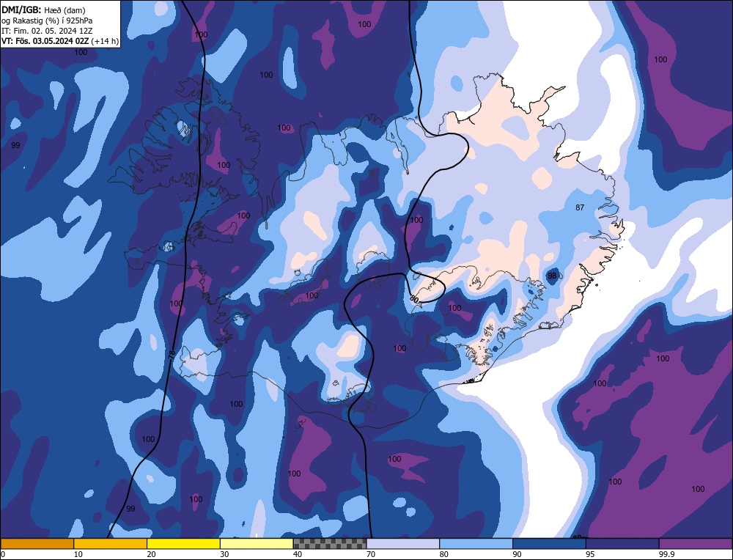Screen dimensions: 733x560
Task: Click the light blue 80–90 legend swatch
Action: 476,544
